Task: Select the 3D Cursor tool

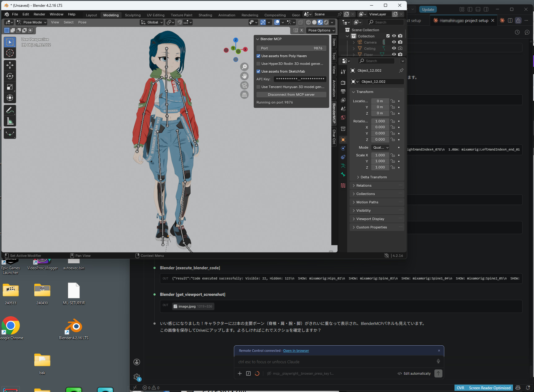Action: (x=10, y=53)
